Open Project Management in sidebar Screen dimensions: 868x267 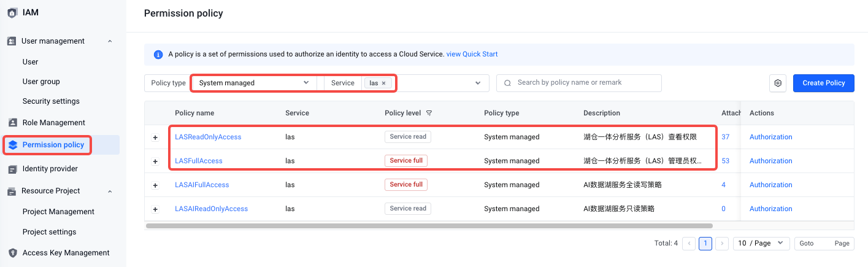coord(58,212)
